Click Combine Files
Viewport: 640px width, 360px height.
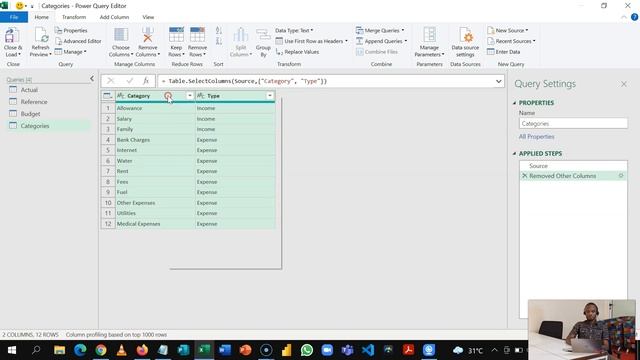click(x=376, y=52)
